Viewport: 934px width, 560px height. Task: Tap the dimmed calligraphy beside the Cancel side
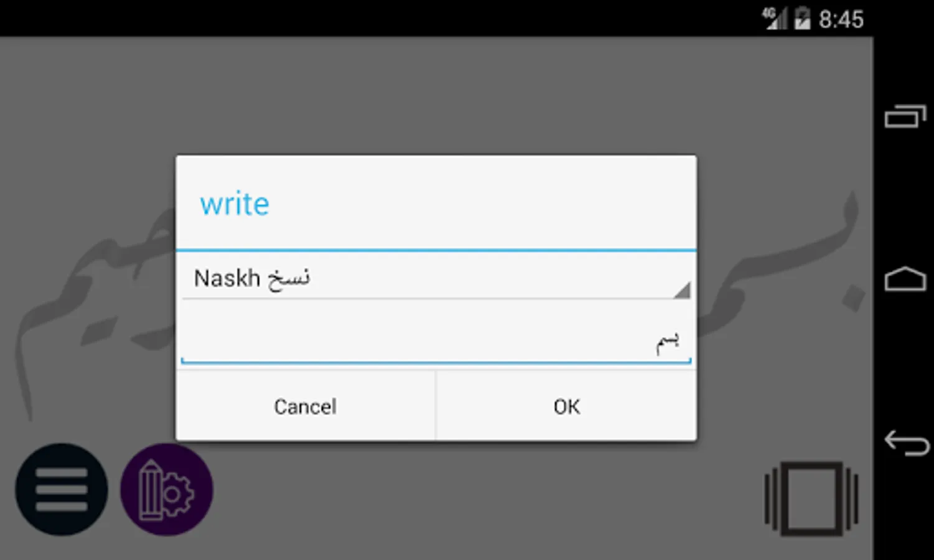pyautogui.click(x=93, y=311)
